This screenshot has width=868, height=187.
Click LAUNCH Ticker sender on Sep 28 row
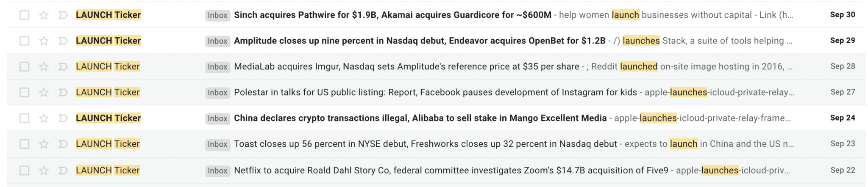(x=108, y=66)
